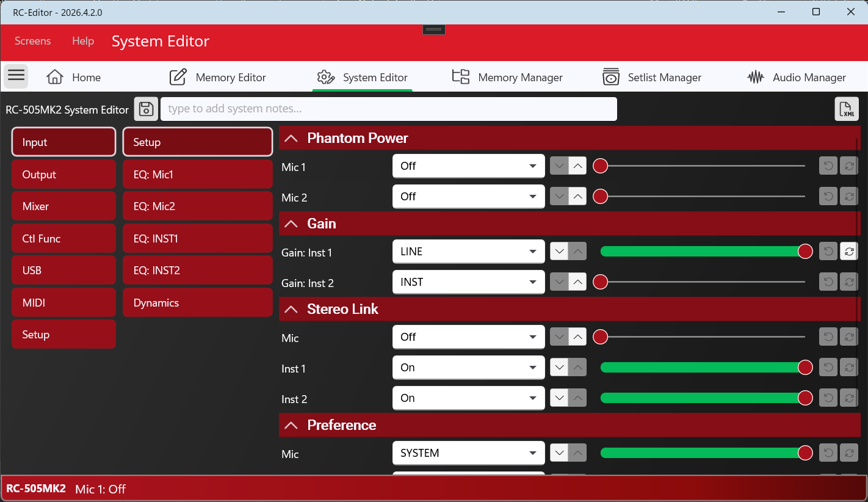868x502 pixels.
Task: Reset Mic 1 phantom power value
Action: [828, 166]
